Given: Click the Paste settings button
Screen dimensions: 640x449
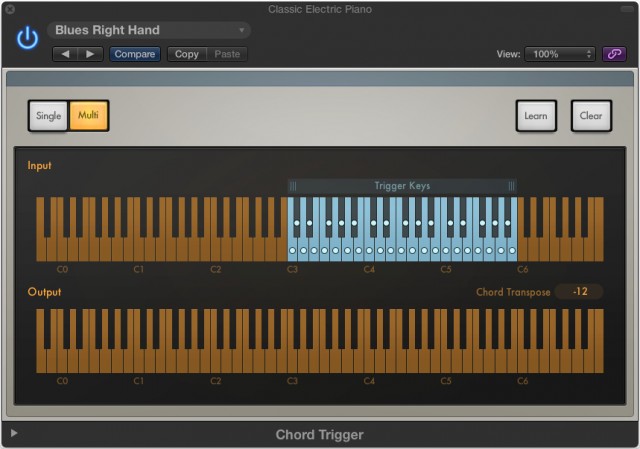Looking at the screenshot, I should (x=227, y=54).
